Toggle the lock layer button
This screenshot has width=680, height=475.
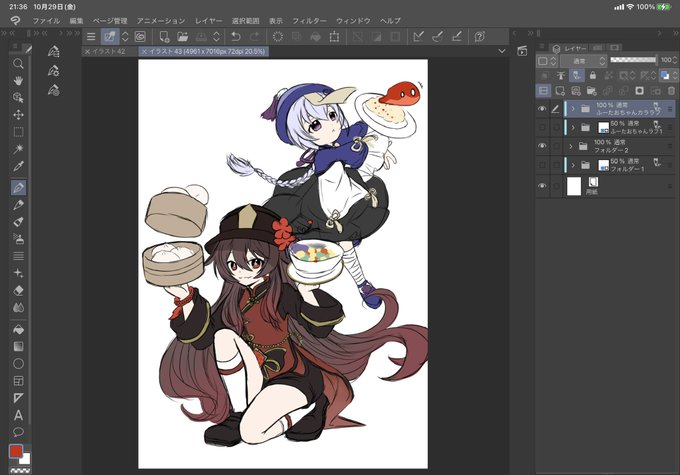tap(593, 75)
